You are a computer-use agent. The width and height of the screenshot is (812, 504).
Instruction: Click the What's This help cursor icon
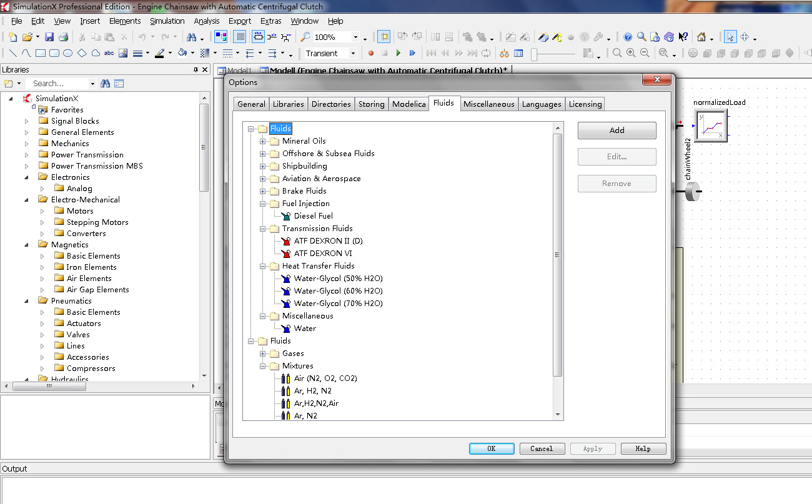point(683,37)
